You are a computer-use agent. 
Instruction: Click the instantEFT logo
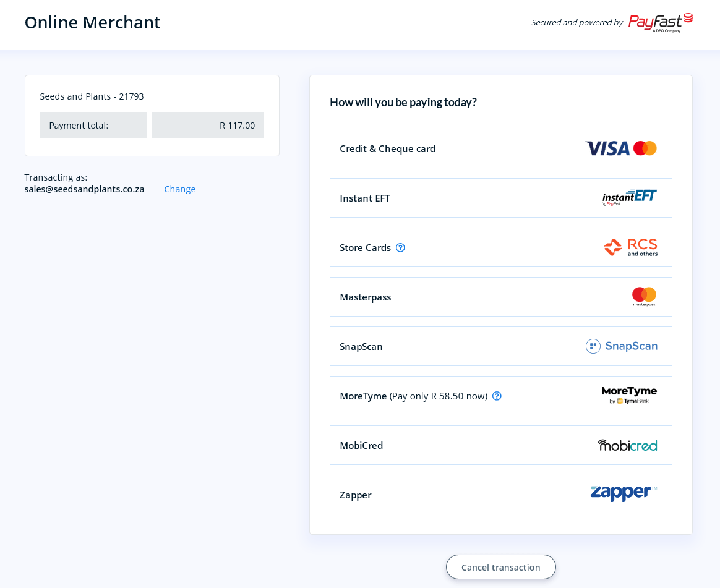pyautogui.click(x=629, y=197)
